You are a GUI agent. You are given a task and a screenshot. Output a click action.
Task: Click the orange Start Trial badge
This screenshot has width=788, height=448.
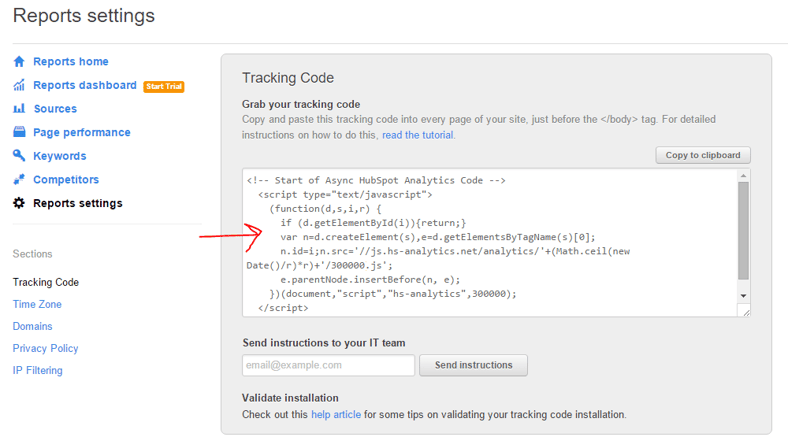click(x=164, y=86)
